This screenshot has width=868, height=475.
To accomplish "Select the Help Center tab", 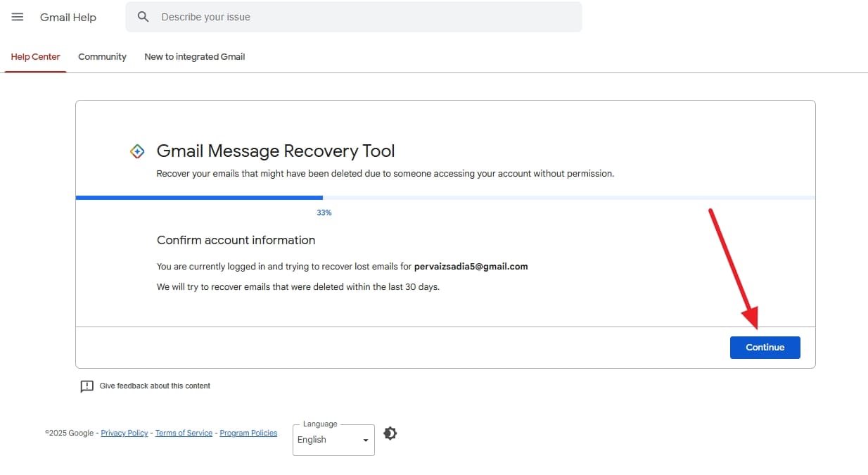I will 35,56.
